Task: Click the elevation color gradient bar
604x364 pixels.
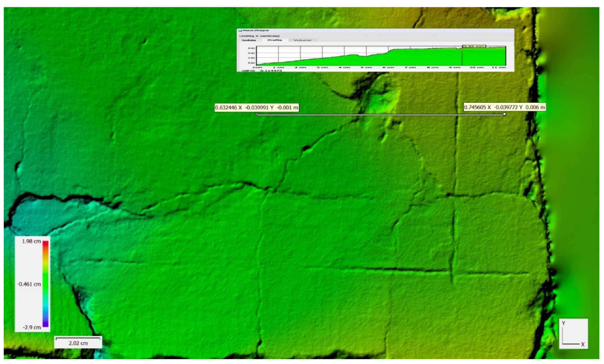Action: coord(46,284)
